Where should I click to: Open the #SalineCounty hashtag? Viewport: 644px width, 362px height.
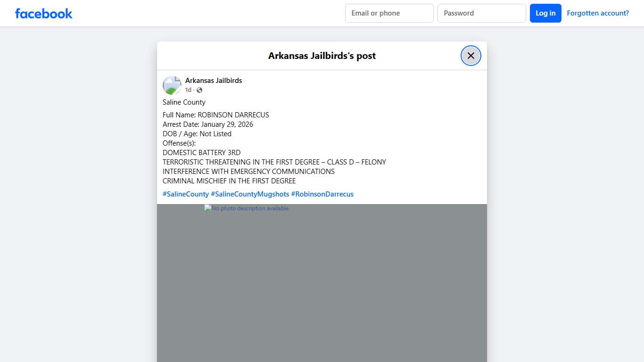tap(186, 194)
